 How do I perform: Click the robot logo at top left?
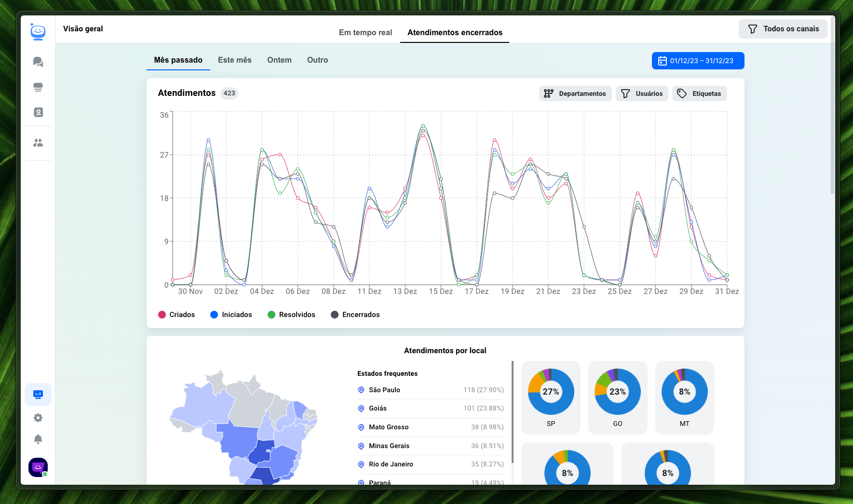pos(38,32)
